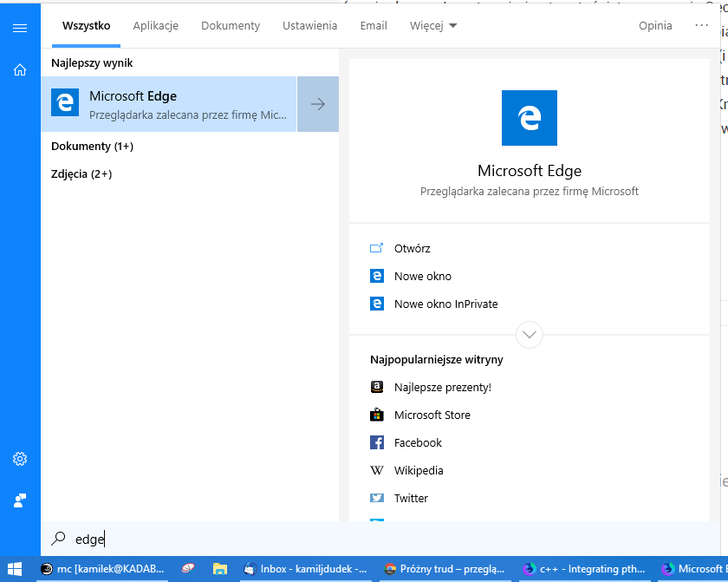The height and width of the screenshot is (582, 728).
Task: Choose Nowe okno action
Action: pos(423,277)
